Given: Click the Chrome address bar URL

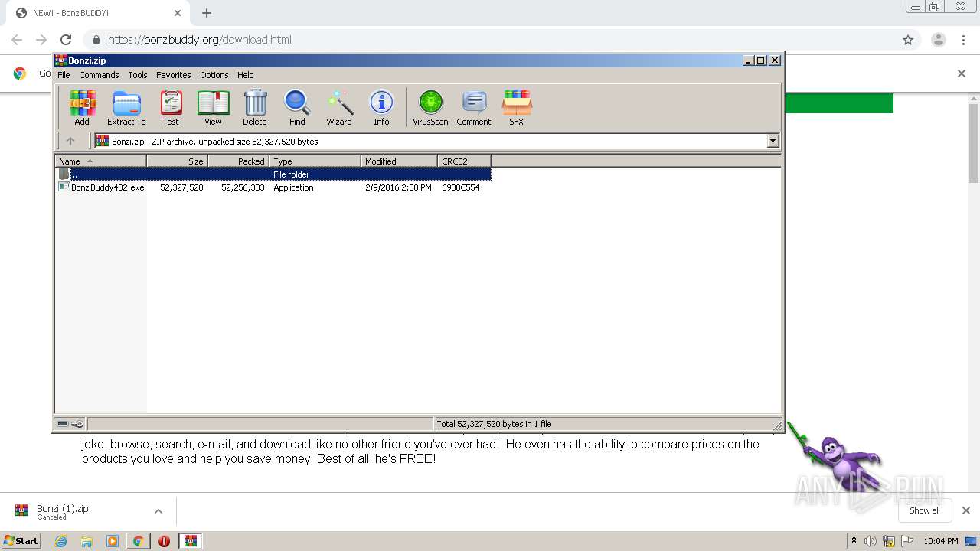Looking at the screenshot, I should pyautogui.click(x=200, y=40).
